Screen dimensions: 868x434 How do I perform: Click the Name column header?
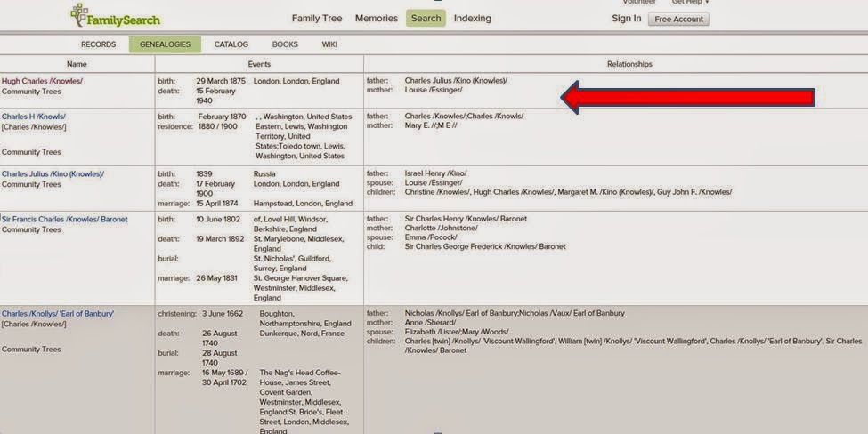click(77, 64)
